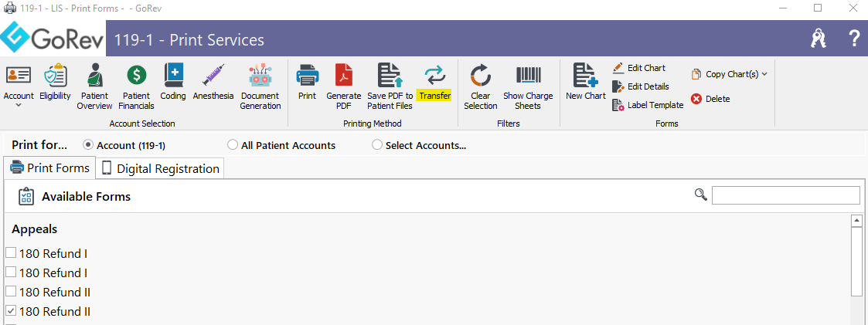This screenshot has width=868, height=325.
Task: Open Patient Financials dollar icon
Action: [136, 75]
